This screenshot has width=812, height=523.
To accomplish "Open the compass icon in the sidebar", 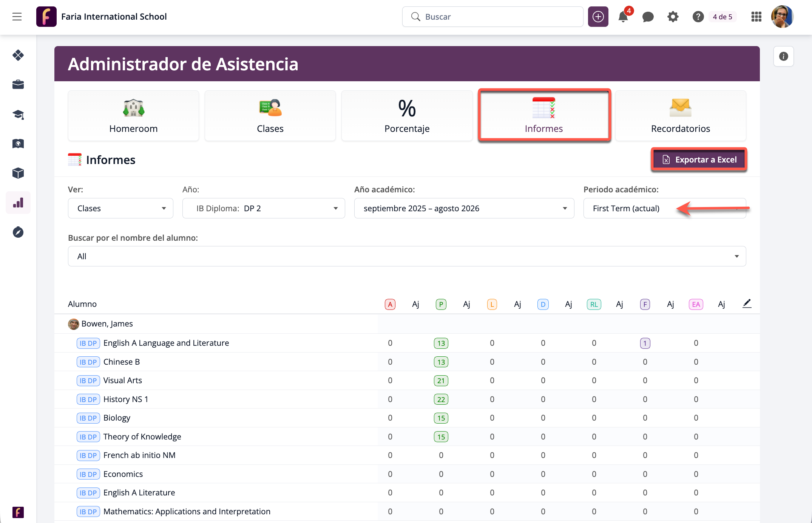I will pyautogui.click(x=18, y=232).
